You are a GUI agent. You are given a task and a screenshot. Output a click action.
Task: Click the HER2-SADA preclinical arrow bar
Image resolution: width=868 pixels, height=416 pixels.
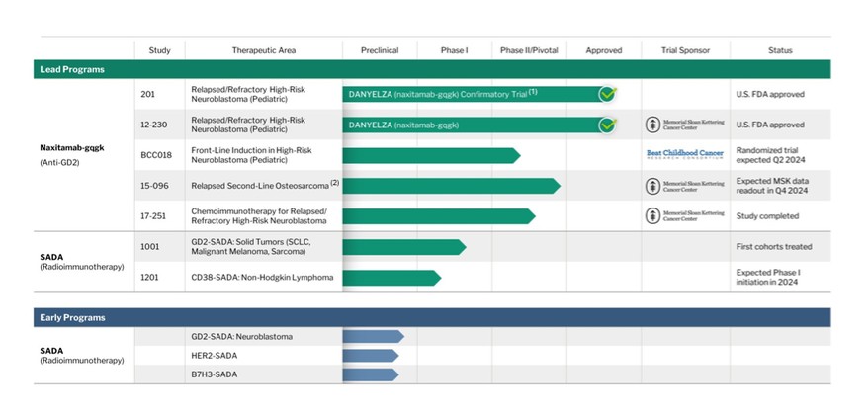pyautogui.click(x=370, y=356)
